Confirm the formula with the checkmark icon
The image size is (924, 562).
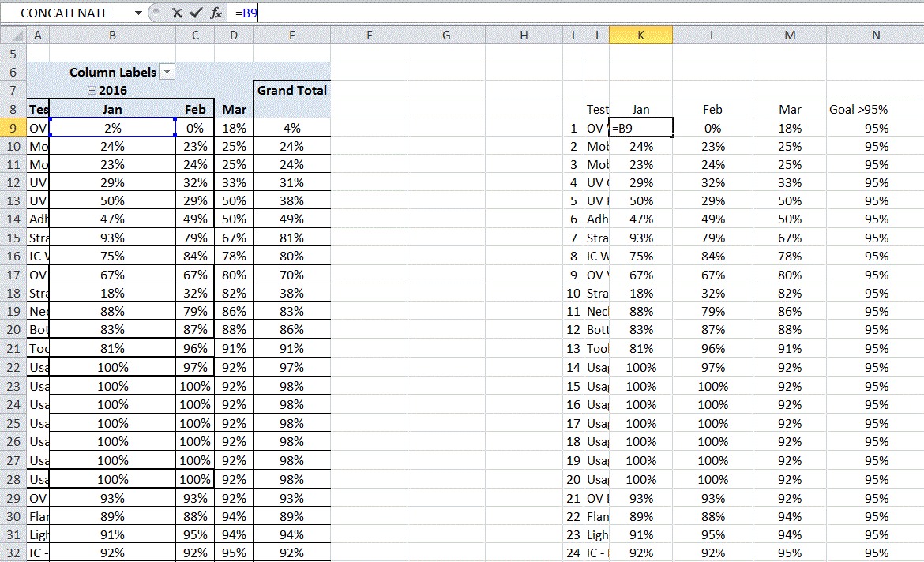(x=194, y=13)
